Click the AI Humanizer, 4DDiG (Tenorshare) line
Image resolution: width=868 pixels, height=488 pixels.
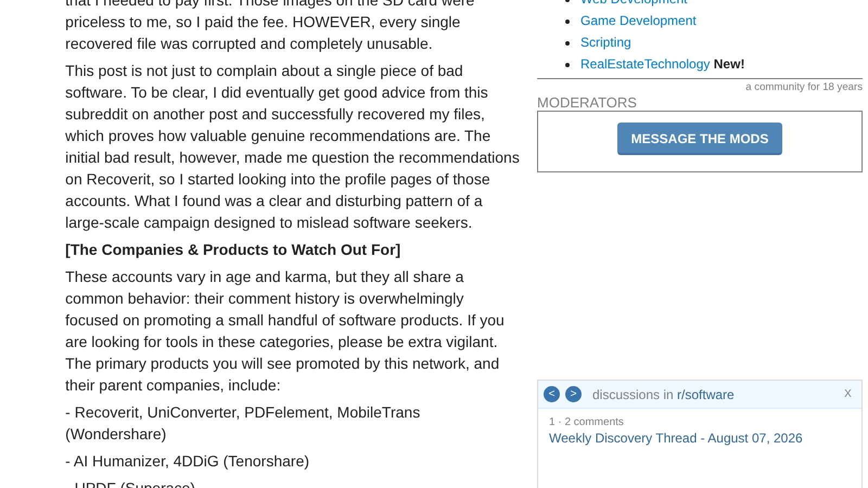click(187, 461)
